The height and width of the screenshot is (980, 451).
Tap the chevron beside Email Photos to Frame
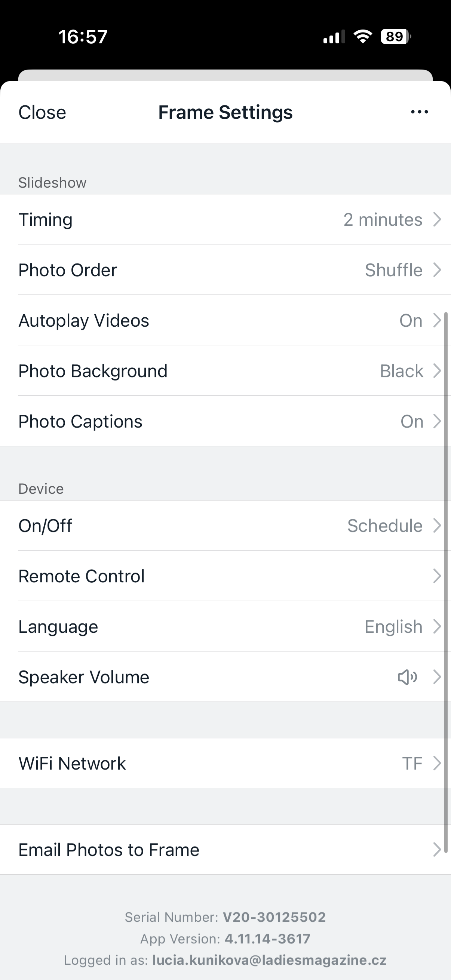point(437,850)
